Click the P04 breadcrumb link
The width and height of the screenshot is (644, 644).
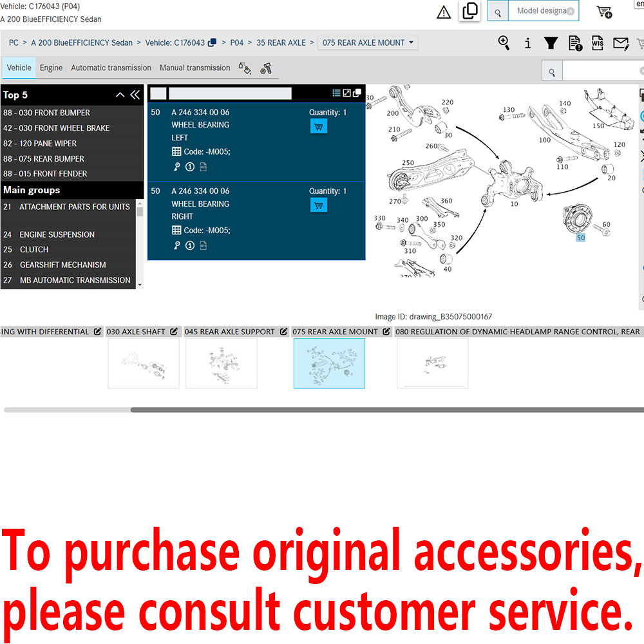tap(236, 43)
